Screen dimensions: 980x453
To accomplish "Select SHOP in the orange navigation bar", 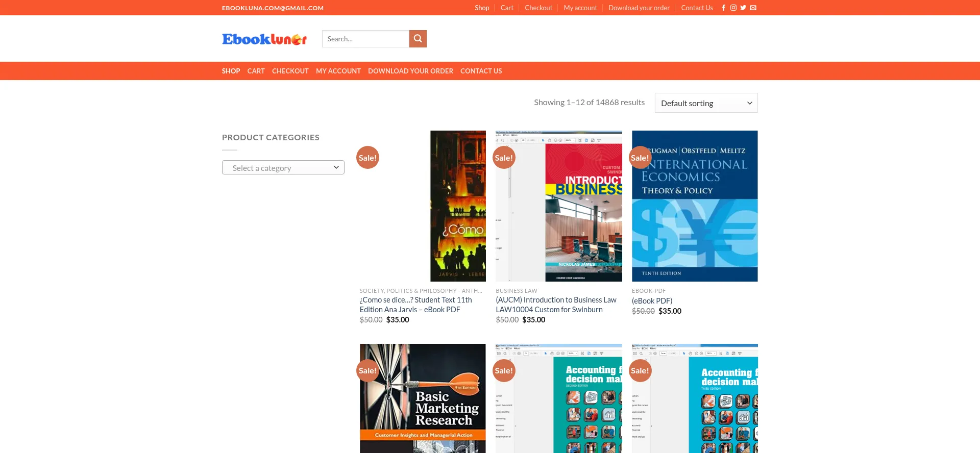I will tap(231, 71).
